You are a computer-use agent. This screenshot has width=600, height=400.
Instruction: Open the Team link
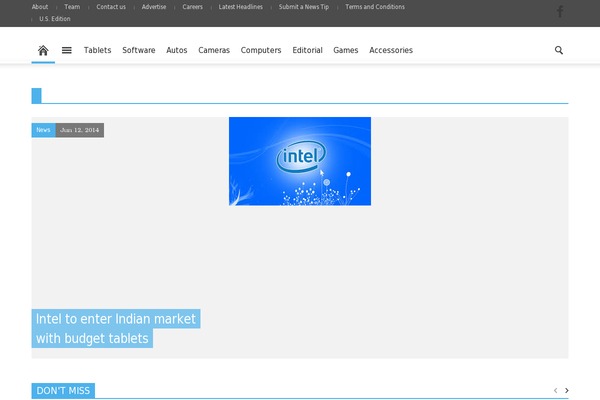click(72, 7)
